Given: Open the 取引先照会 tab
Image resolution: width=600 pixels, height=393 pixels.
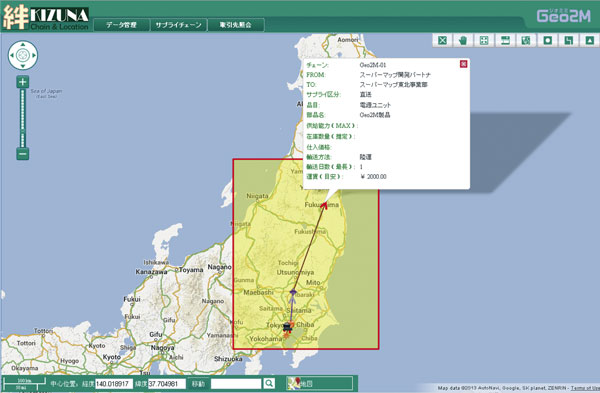Looking at the screenshot, I should click(x=236, y=25).
